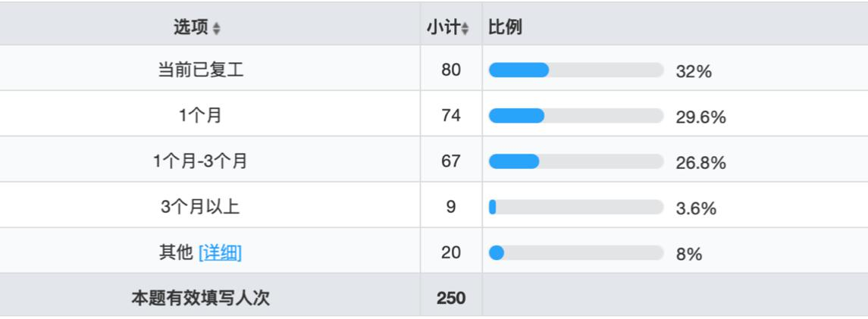Open the [详细] link next to 其他
Viewport: 868px width, 319px height.
(220, 253)
